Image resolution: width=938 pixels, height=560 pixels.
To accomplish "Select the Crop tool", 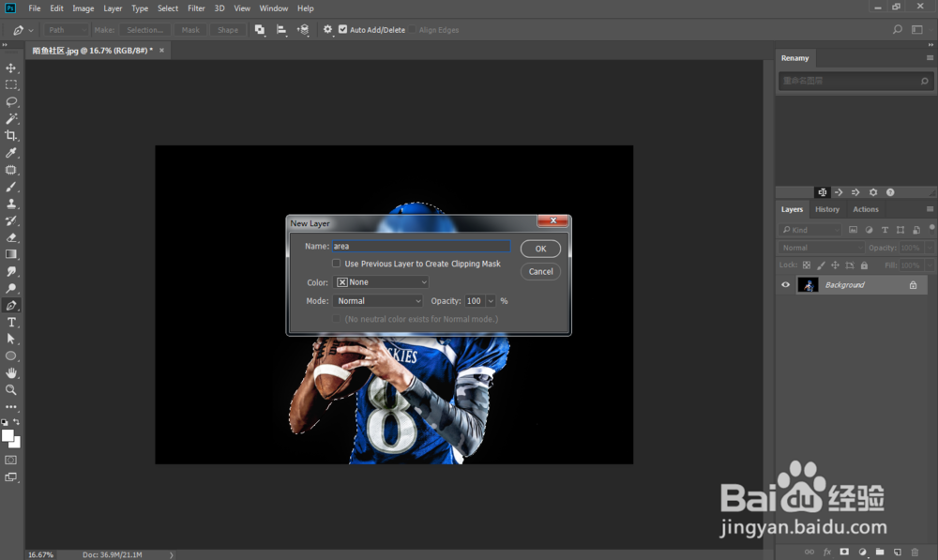I will (10, 136).
